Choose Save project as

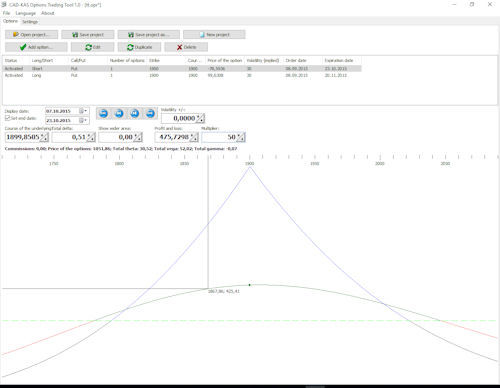point(149,34)
